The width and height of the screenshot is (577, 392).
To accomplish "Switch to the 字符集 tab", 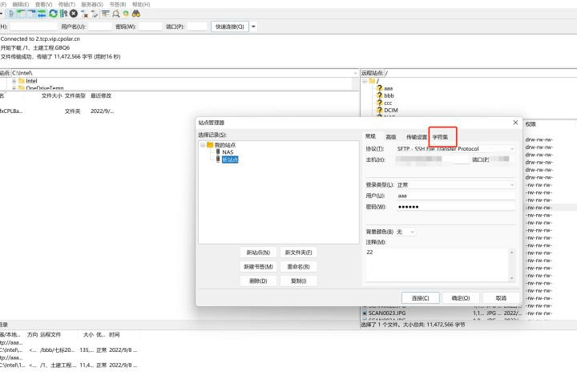I will 440,137.
